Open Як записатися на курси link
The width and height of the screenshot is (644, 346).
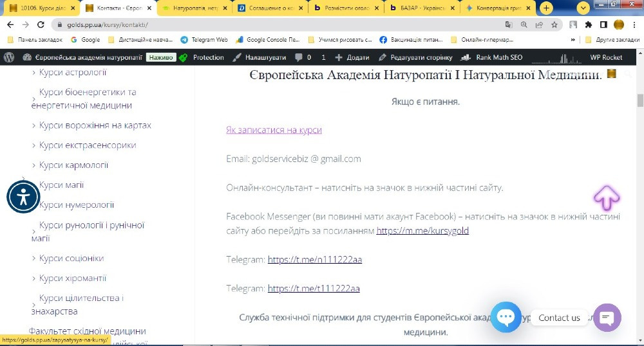[274, 130]
